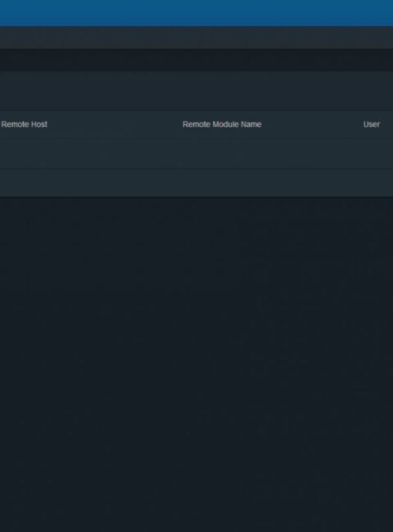Click the User column header
Image resolution: width=393 pixels, height=532 pixels.
[x=371, y=124]
